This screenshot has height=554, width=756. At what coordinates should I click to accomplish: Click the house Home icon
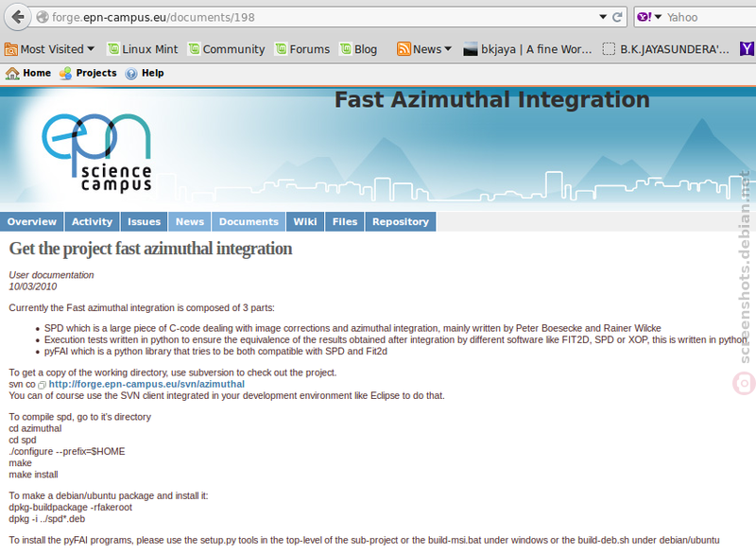(12, 74)
